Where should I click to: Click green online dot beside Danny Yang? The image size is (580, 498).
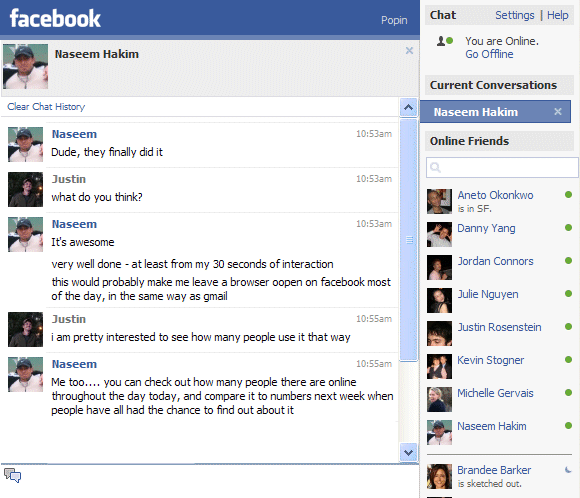point(569,228)
